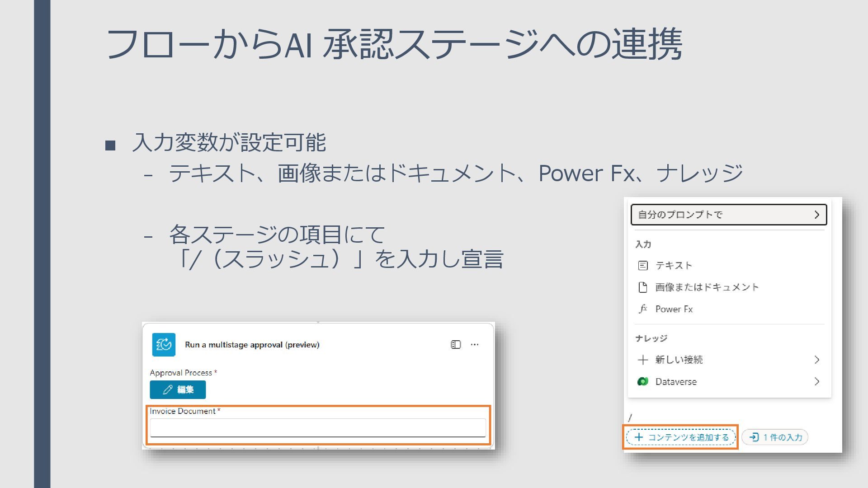Select 画像またはドキュメント menu entry
The width and height of the screenshot is (868, 488).
(x=707, y=287)
